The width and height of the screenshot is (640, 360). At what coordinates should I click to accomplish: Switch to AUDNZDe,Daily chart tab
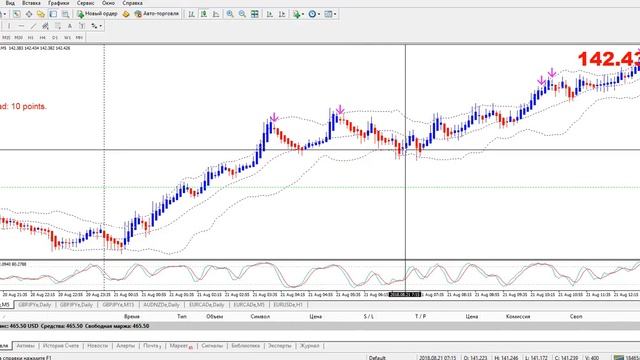point(162,305)
